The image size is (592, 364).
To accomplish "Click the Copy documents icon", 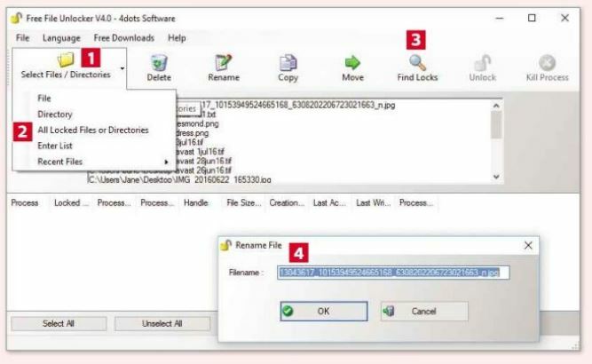I will (x=288, y=63).
